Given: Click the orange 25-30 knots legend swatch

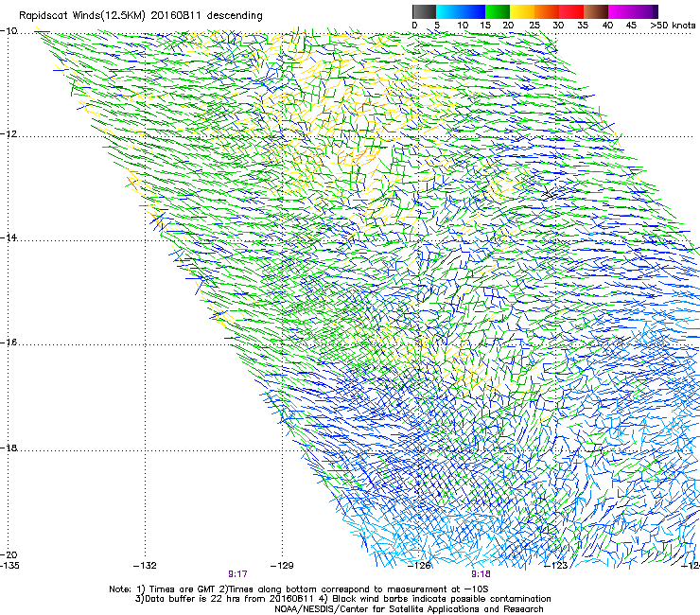Looking at the screenshot, I should tap(547, 11).
